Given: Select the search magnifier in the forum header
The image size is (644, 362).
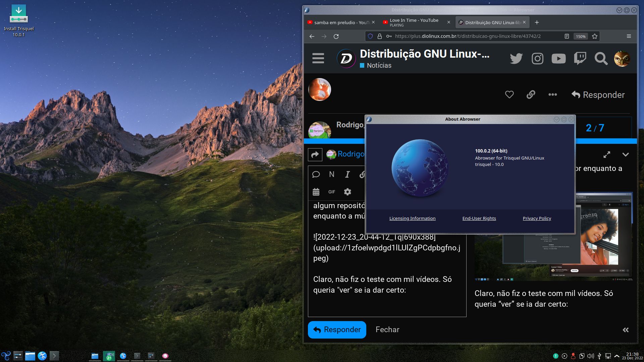Looking at the screenshot, I should 601,58.
